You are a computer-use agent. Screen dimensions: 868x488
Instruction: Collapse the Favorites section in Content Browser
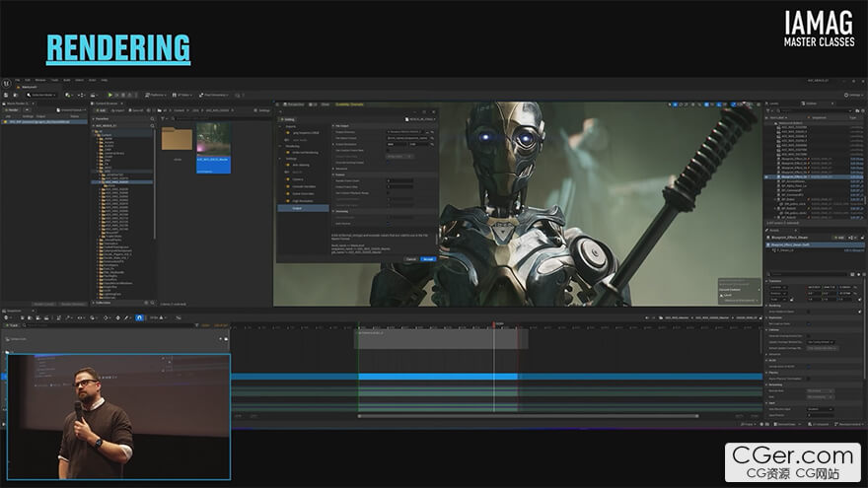93,119
